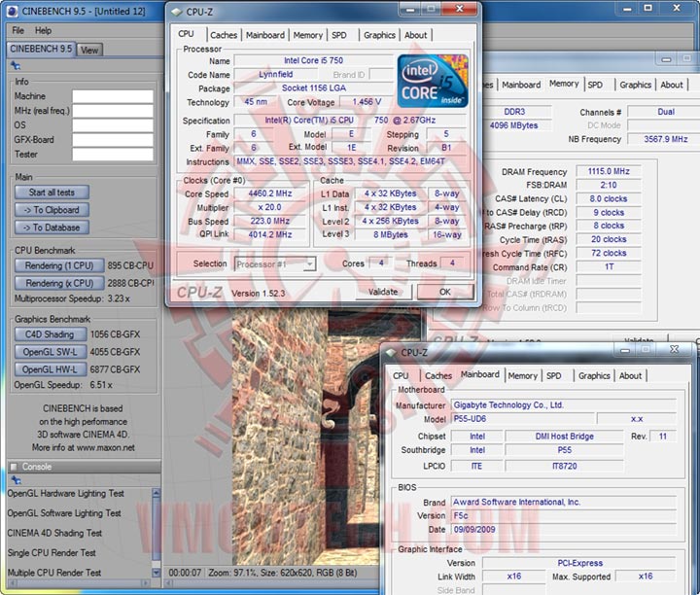700x595 pixels.
Task: Click the To Database button
Action: click(x=52, y=227)
